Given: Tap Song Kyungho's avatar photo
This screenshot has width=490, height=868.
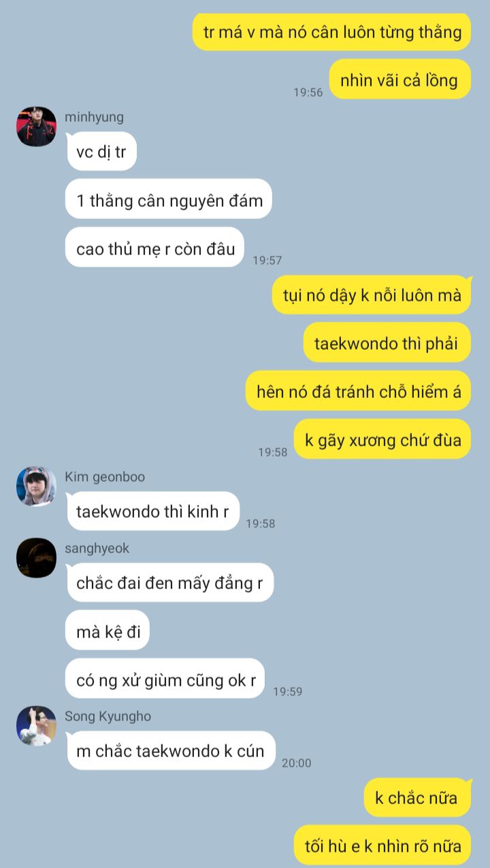Looking at the screenshot, I should [36, 726].
